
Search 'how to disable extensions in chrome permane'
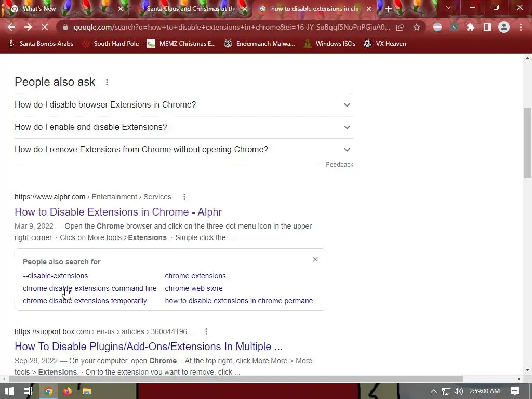click(x=239, y=301)
